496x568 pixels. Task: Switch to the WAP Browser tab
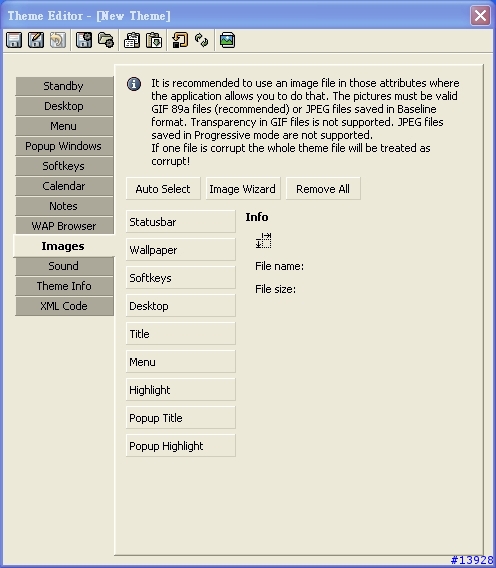(64, 226)
